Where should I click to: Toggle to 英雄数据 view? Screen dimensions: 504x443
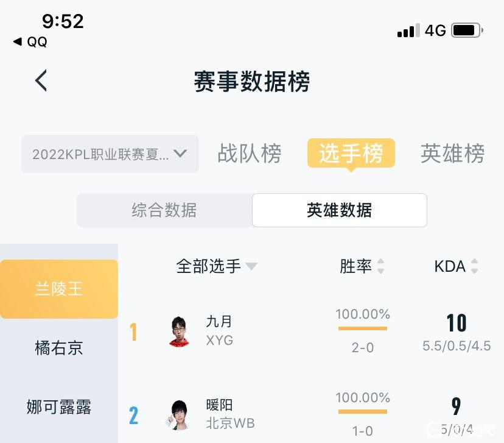340,210
